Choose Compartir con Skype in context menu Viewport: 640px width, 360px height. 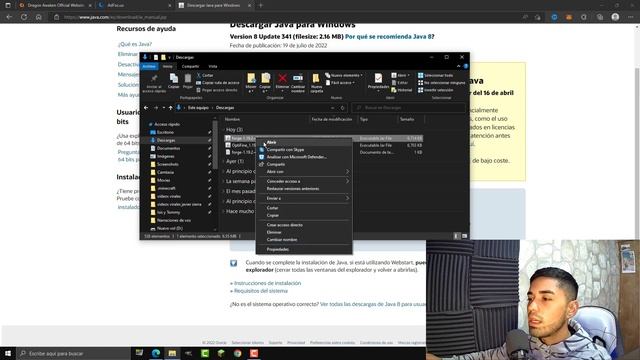(x=304, y=150)
